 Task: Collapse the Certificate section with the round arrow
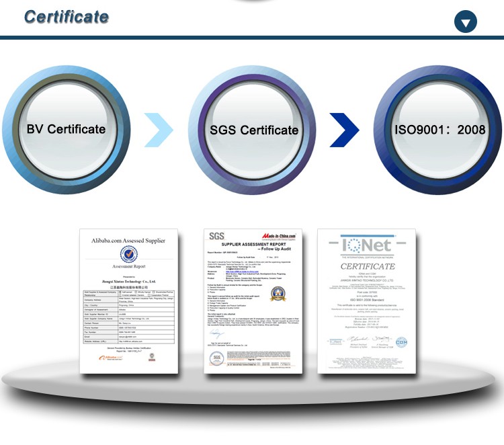click(466, 22)
